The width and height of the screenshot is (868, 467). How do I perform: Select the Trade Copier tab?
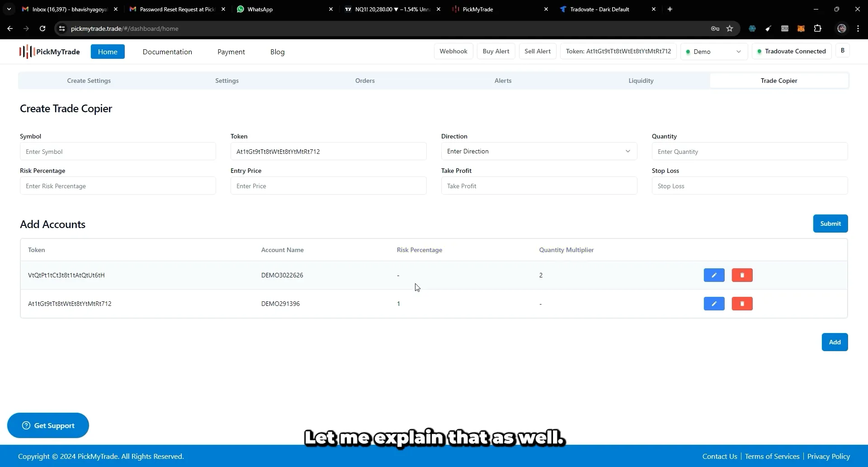(x=779, y=81)
